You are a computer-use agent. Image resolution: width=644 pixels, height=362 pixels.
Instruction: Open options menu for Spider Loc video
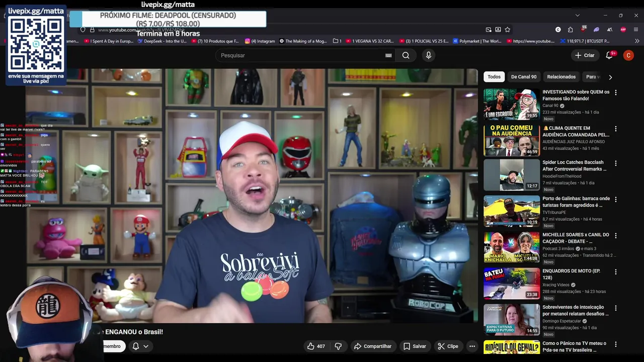coord(616,163)
